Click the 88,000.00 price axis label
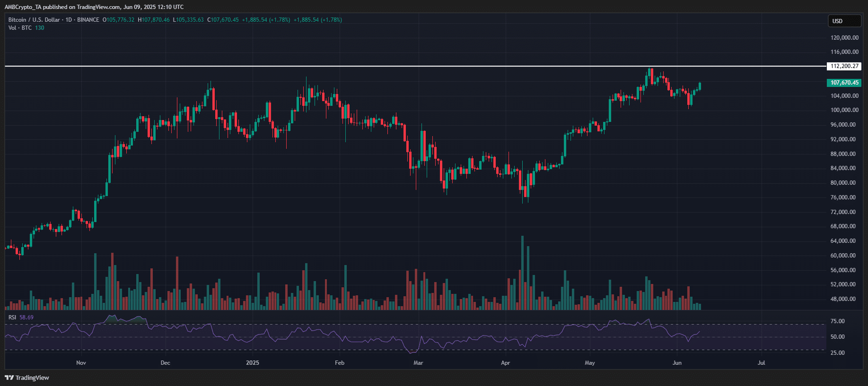Screen dimensions: 868x386 [843, 154]
